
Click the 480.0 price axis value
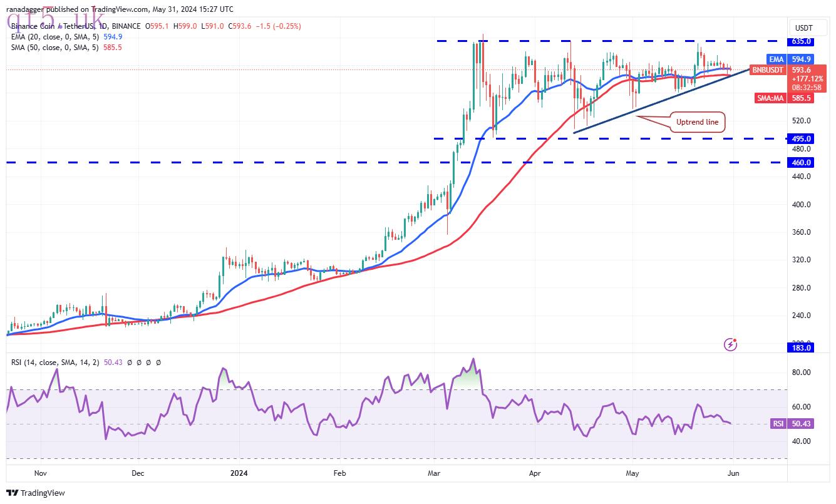pyautogui.click(x=803, y=149)
